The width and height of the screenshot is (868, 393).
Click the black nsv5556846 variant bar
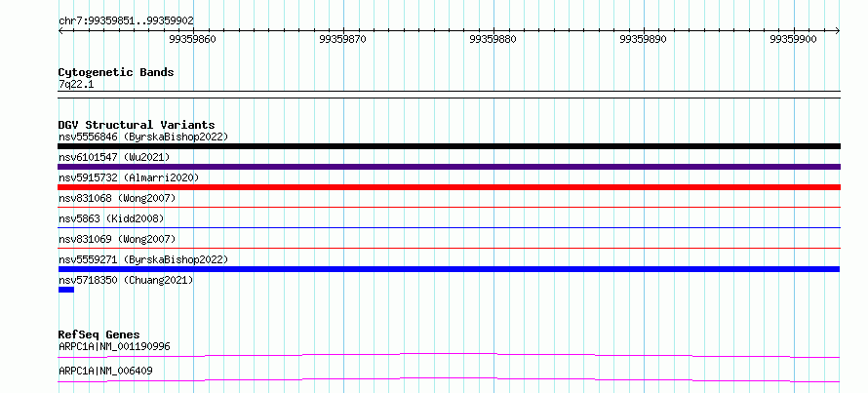(x=449, y=146)
